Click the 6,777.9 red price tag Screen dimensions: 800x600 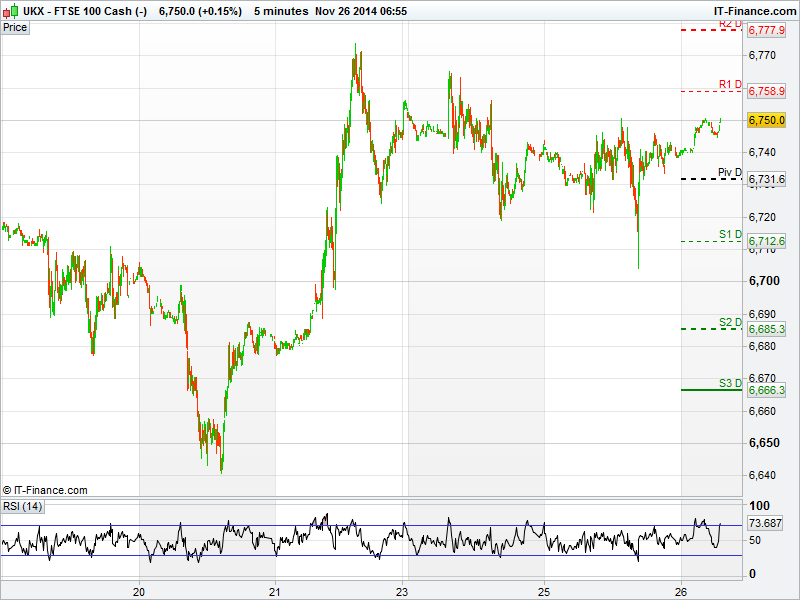766,31
